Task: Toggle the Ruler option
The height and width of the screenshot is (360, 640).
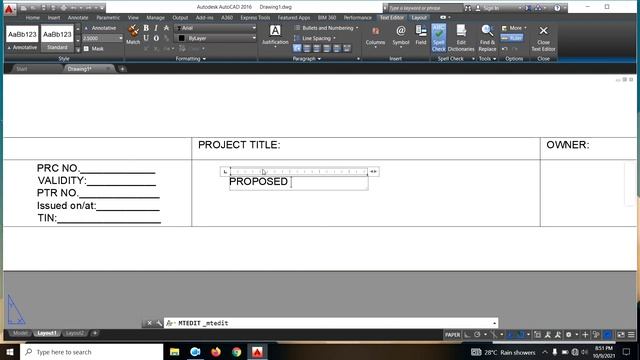Action: pos(512,38)
